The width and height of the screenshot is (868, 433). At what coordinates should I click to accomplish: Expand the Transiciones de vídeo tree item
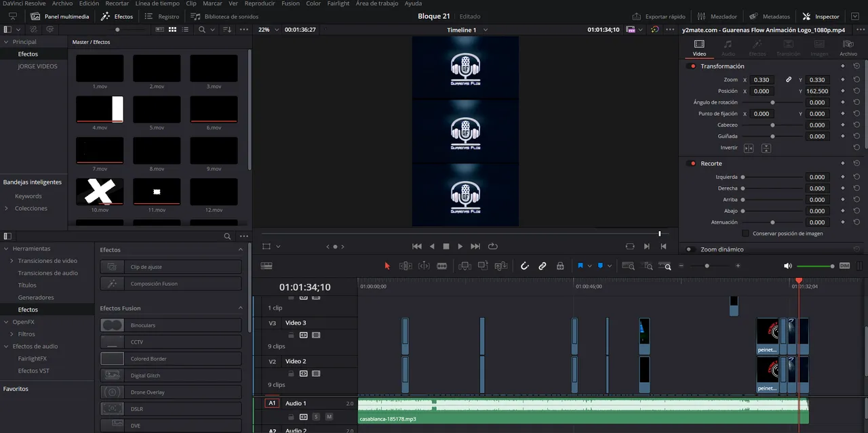coord(12,261)
